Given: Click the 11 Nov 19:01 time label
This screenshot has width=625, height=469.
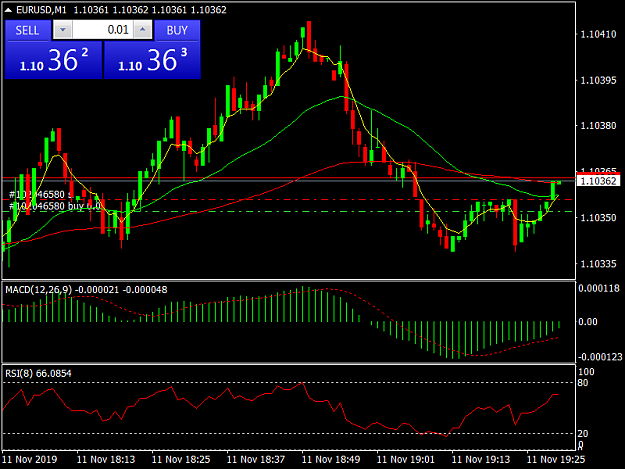Looking at the screenshot, I should (406, 459).
